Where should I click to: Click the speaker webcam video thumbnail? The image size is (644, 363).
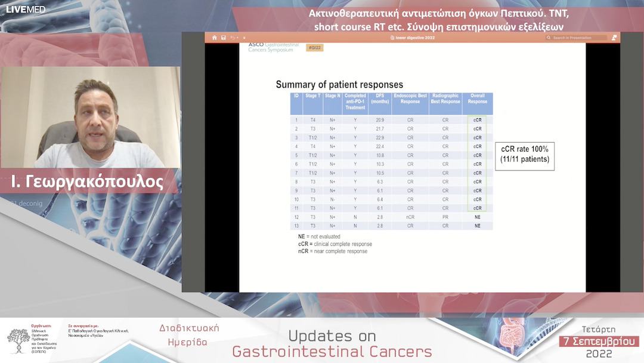tap(91, 117)
